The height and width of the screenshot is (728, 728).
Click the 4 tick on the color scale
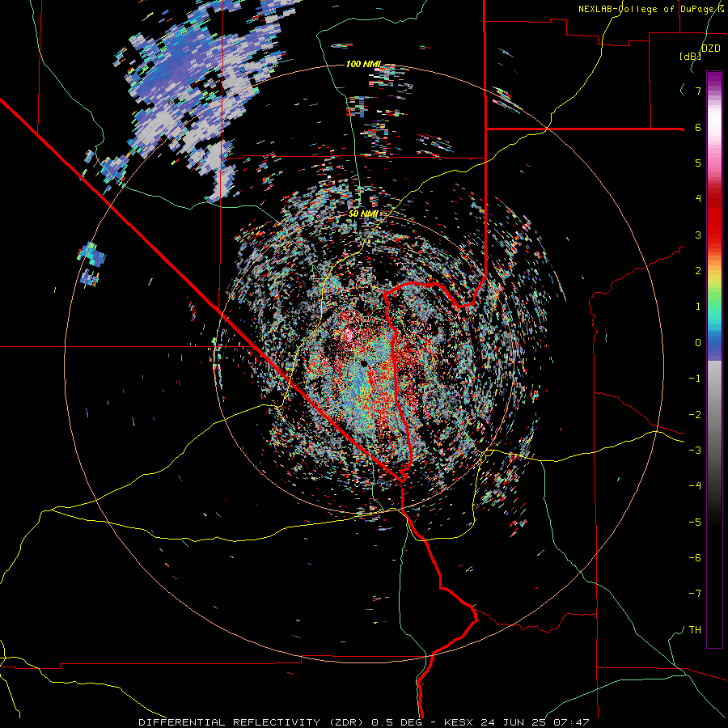(x=698, y=199)
